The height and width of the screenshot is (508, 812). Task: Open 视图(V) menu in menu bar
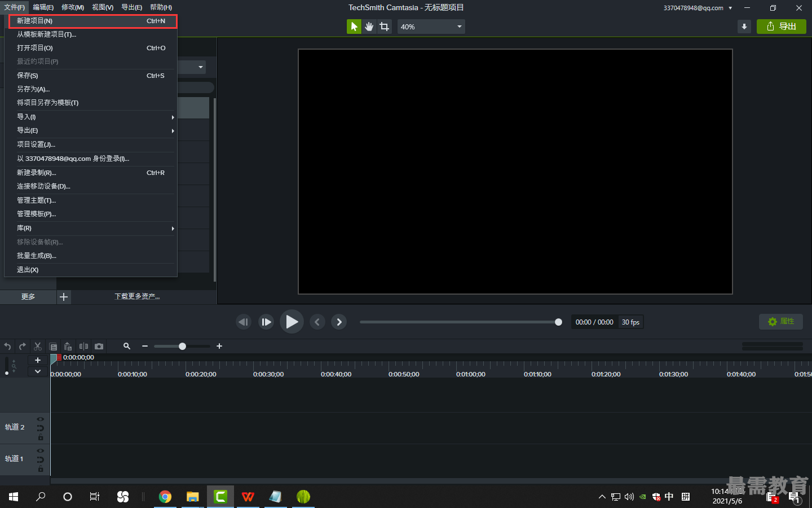point(103,7)
